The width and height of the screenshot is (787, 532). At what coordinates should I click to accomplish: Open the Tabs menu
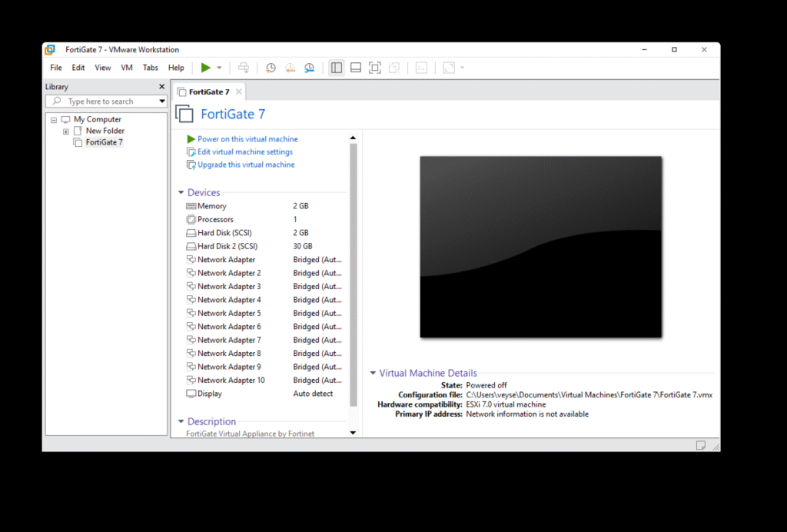[x=151, y=68]
